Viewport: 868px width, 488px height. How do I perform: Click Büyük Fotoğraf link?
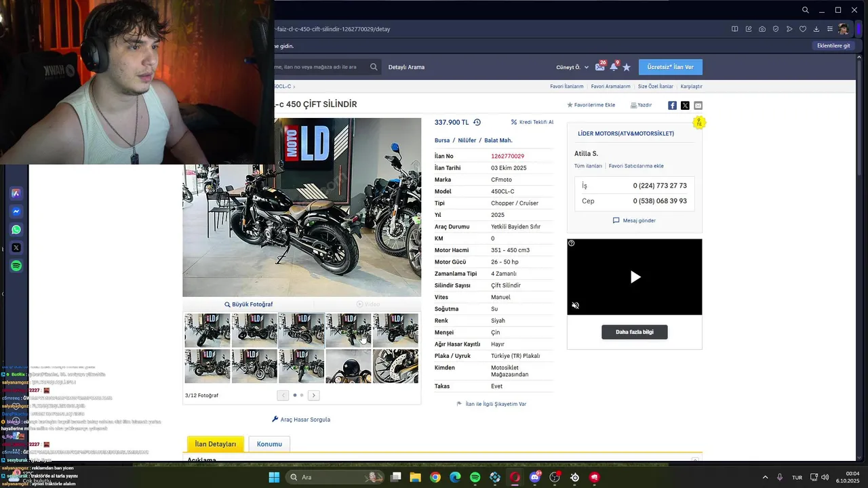[x=248, y=304]
